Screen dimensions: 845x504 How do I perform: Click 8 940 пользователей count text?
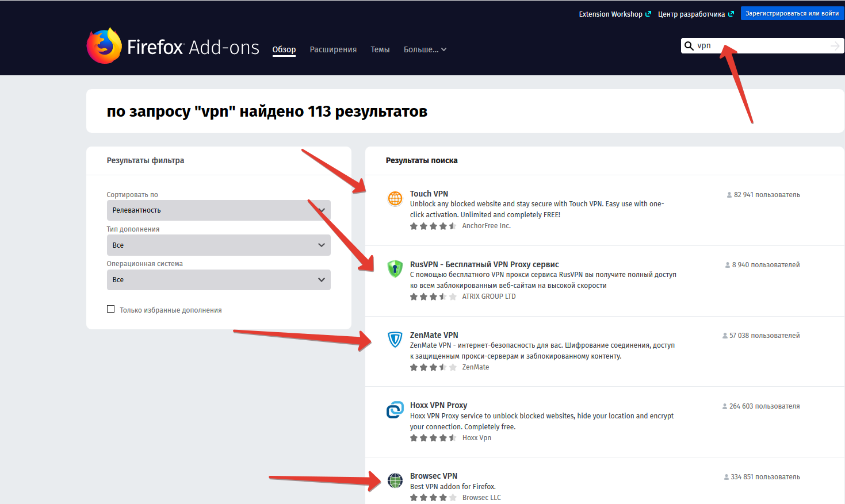coord(766,265)
